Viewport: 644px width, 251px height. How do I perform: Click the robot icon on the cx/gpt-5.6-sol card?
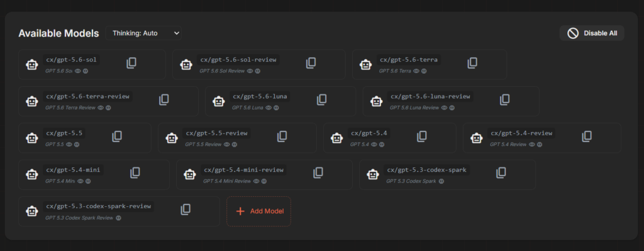pos(32,65)
